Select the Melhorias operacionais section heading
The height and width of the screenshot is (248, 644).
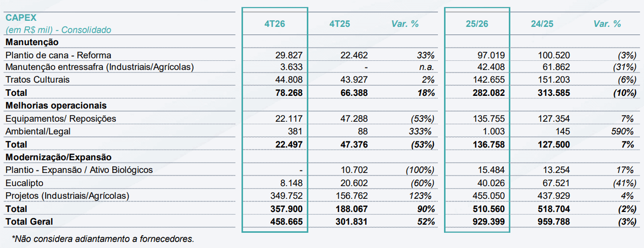pyautogui.click(x=56, y=105)
